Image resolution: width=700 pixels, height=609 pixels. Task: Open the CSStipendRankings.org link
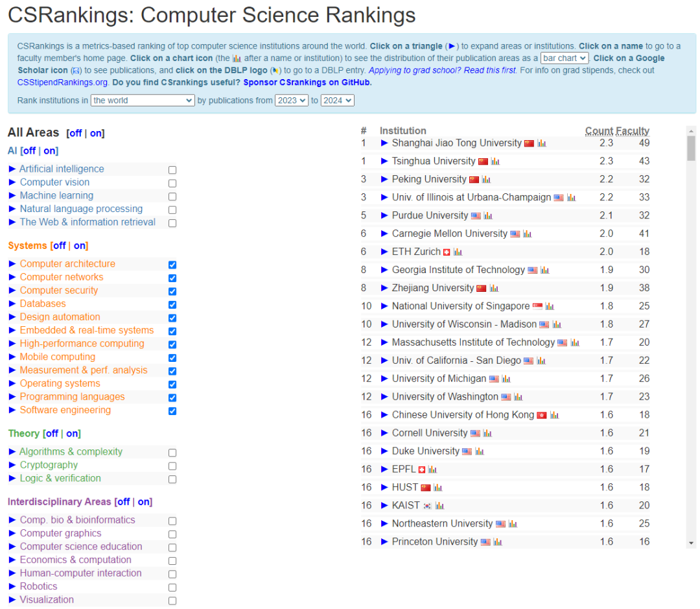tap(62, 82)
